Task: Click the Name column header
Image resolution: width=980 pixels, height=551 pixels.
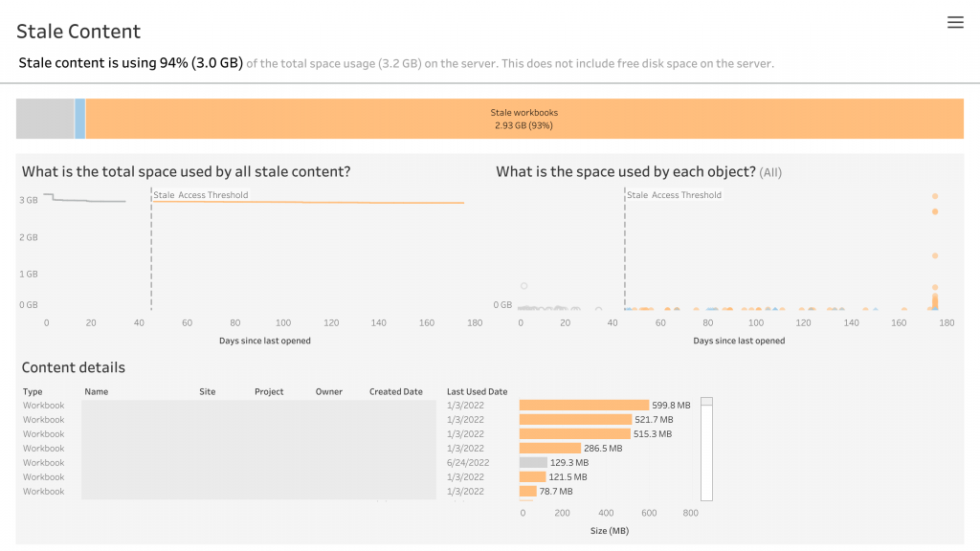Action: [x=96, y=392]
